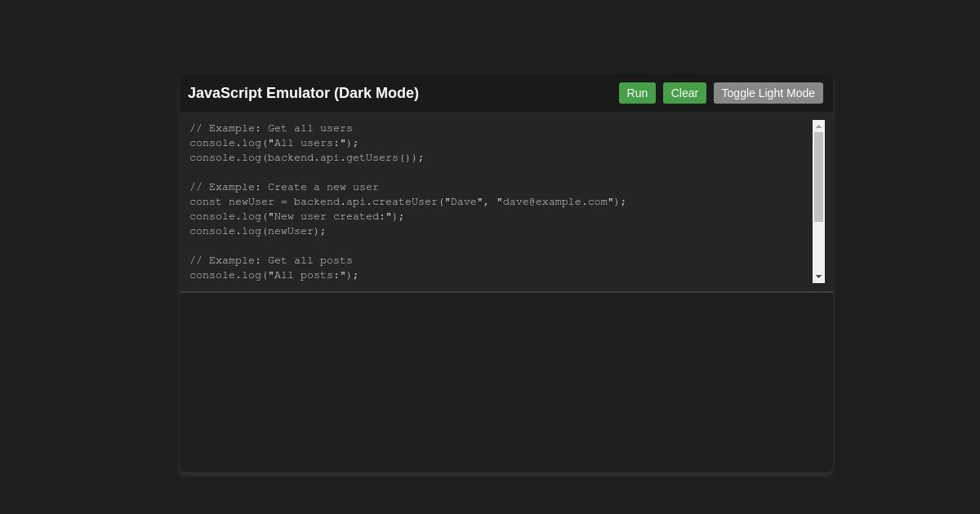This screenshot has height=514, width=980.
Task: Clear the console output
Action: [684, 93]
